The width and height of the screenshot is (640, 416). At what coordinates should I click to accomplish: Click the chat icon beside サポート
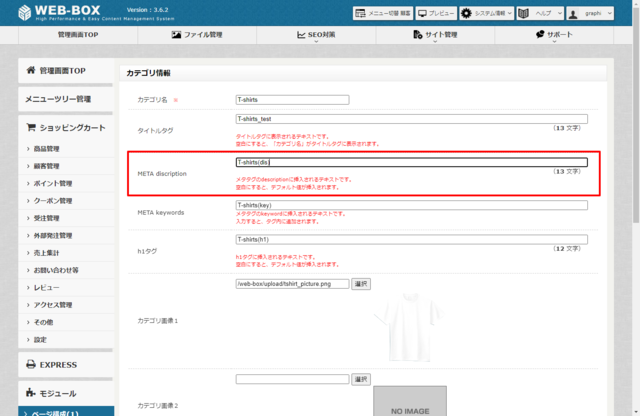540,34
